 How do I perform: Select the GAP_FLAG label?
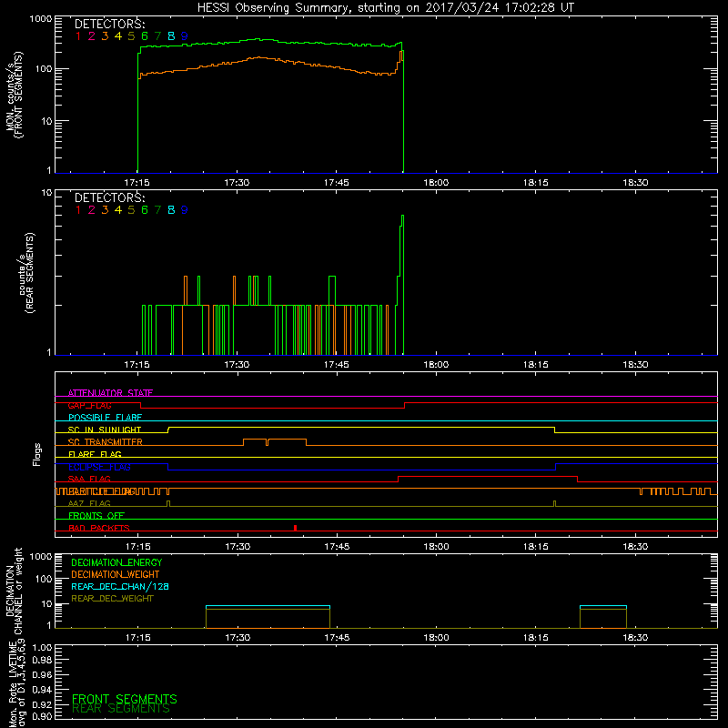[89, 405]
